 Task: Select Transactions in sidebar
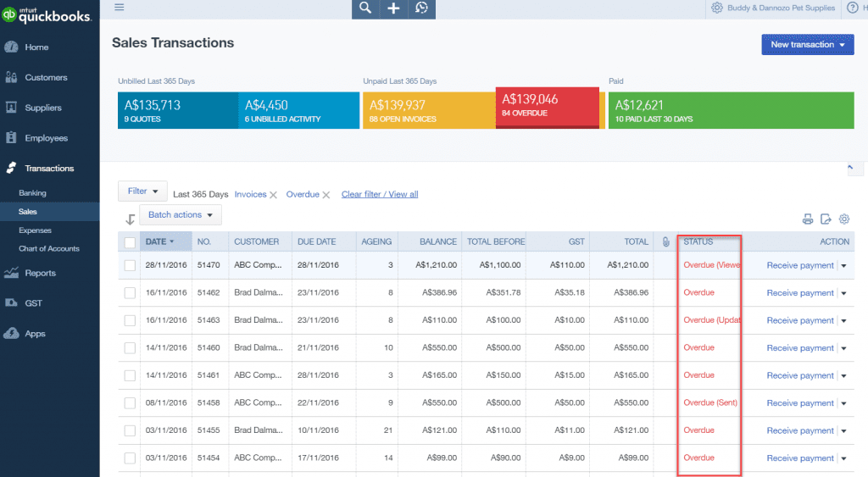(50, 169)
